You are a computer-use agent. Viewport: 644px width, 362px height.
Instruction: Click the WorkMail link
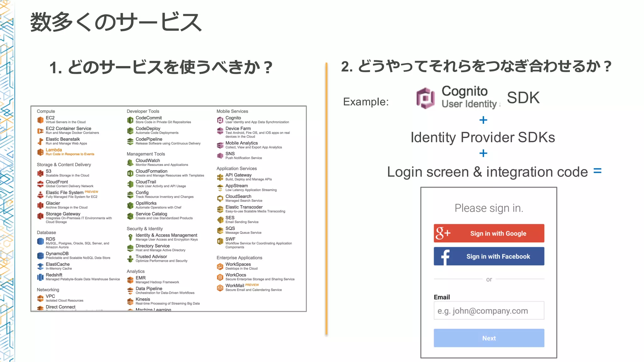(x=235, y=286)
